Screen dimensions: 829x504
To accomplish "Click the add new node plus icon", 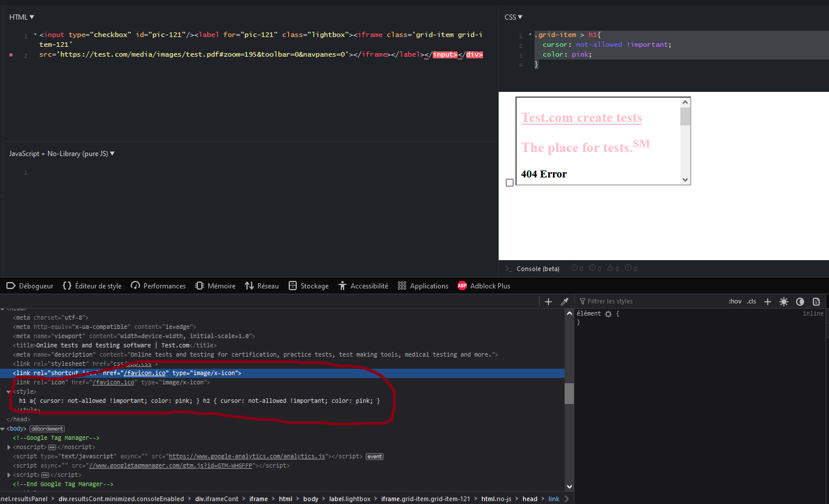I will [548, 301].
